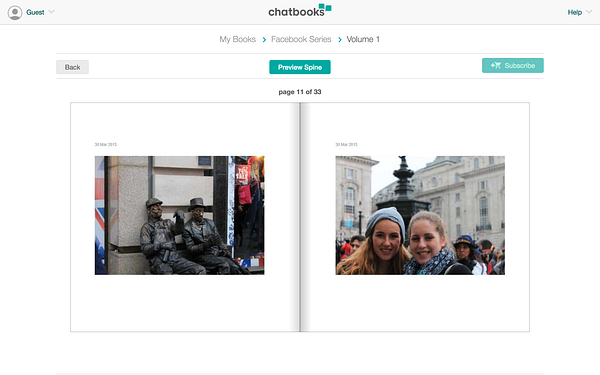Click the Chatbooks logo

(300, 11)
